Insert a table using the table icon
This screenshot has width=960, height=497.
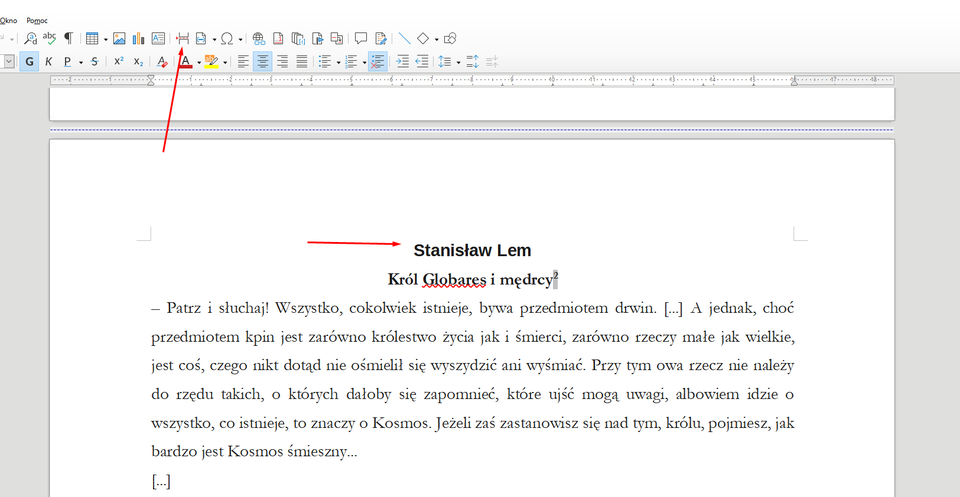pos(92,39)
